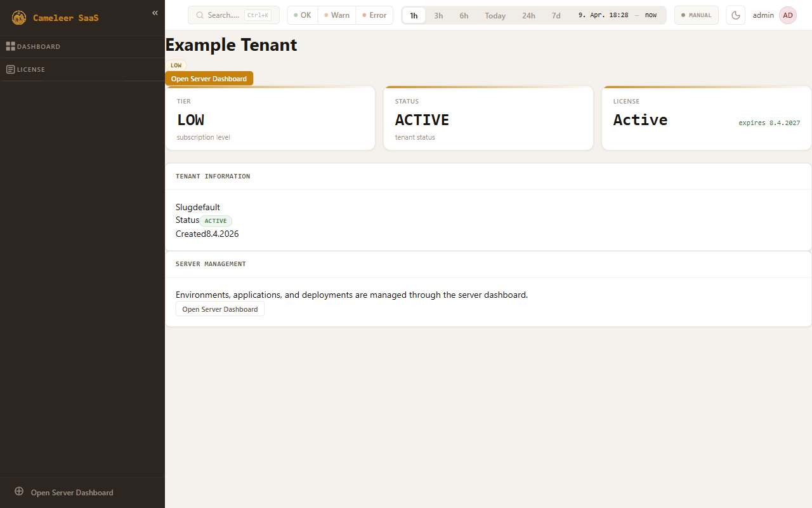Select the Today time range
The height and width of the screenshot is (508, 812).
click(x=495, y=16)
